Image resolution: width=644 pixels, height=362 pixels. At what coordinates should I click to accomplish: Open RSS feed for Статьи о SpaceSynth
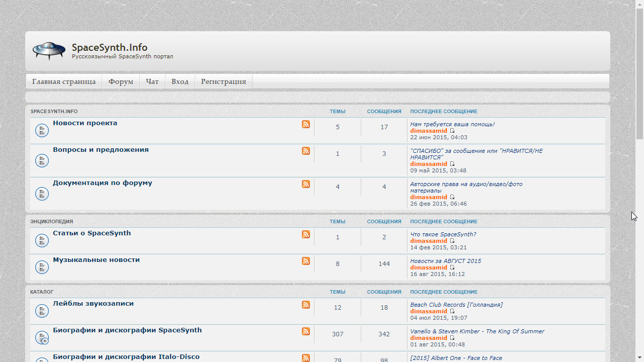coord(306,234)
